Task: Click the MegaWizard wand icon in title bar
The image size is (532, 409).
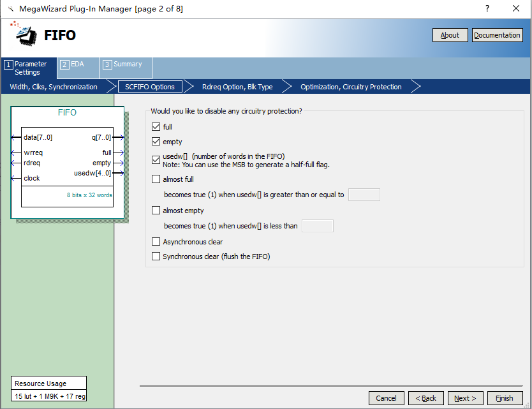Action: (x=10, y=8)
